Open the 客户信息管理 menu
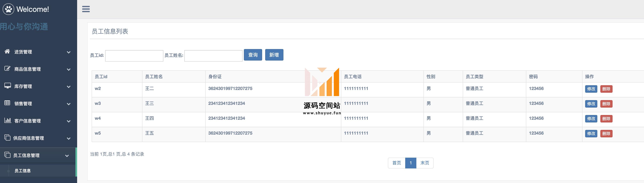Viewport: 644px width, 183px height. (x=39, y=121)
